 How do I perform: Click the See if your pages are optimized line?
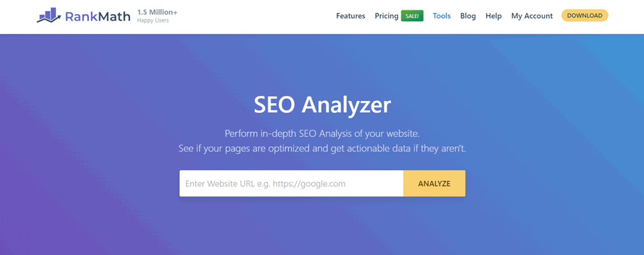(322, 148)
